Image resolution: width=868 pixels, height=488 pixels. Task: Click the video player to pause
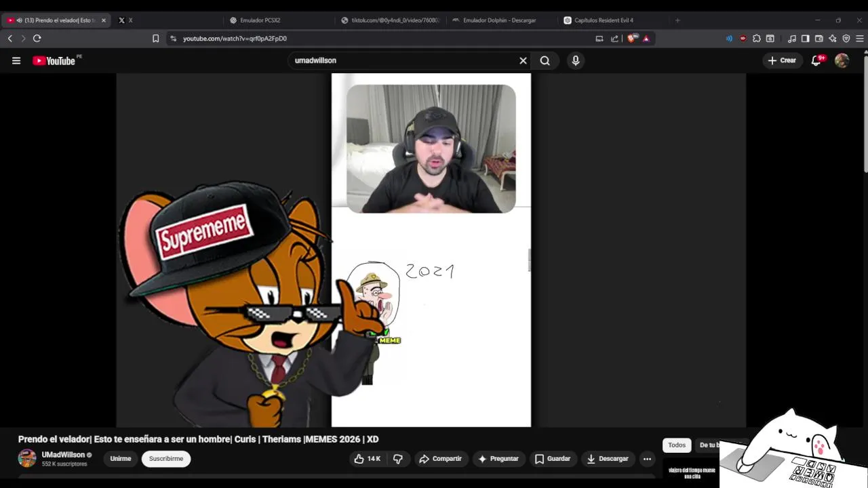(x=431, y=249)
